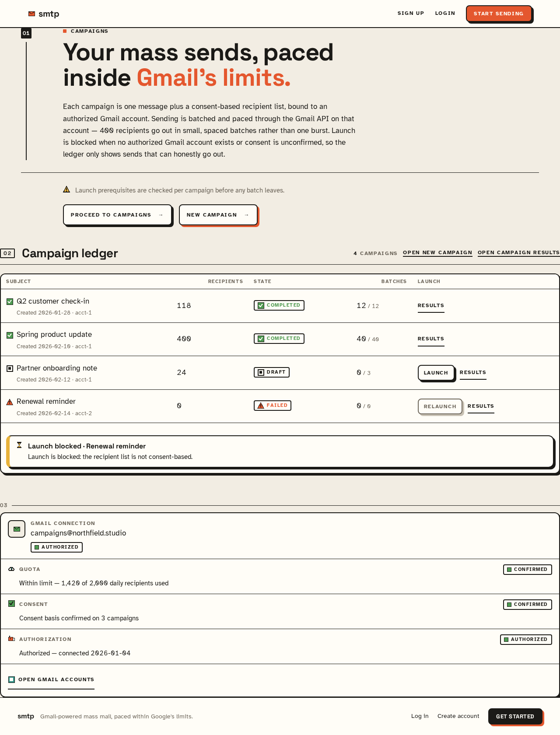560x735 pixels.
Task: Open the Sign Up page
Action: tap(411, 13)
